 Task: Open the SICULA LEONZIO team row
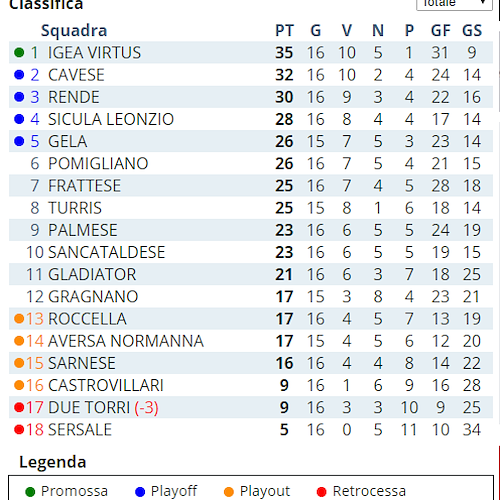(x=251, y=119)
